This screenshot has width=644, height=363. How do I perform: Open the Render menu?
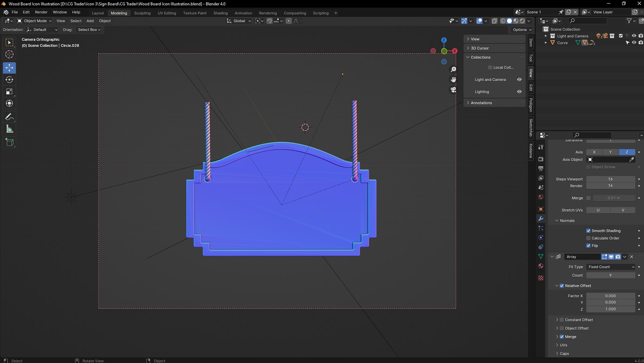pyautogui.click(x=41, y=12)
